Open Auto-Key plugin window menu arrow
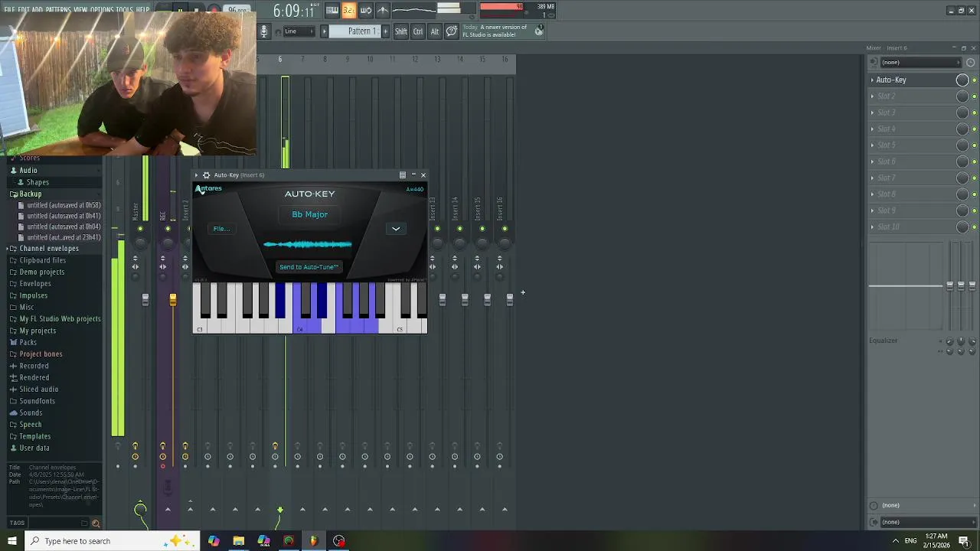 point(197,175)
